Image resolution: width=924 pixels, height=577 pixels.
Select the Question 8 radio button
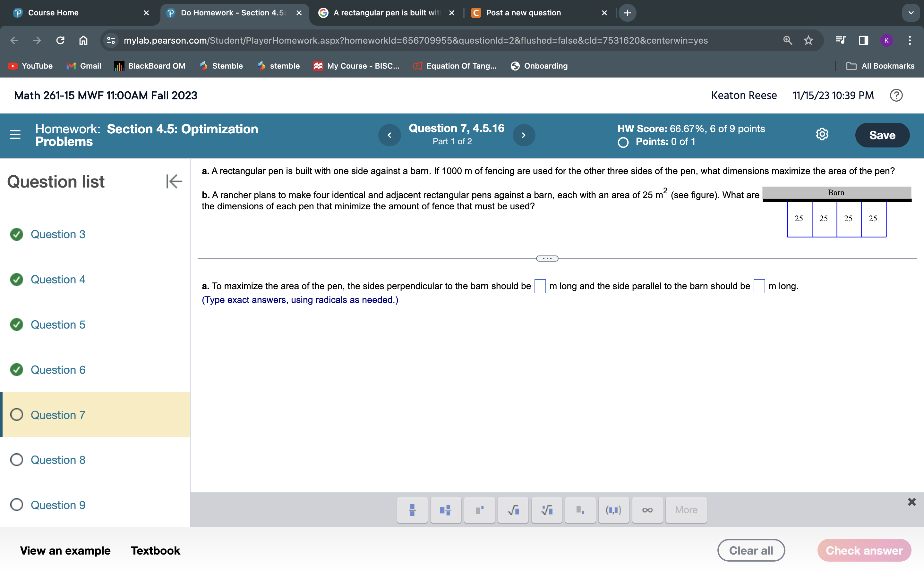[16, 460]
